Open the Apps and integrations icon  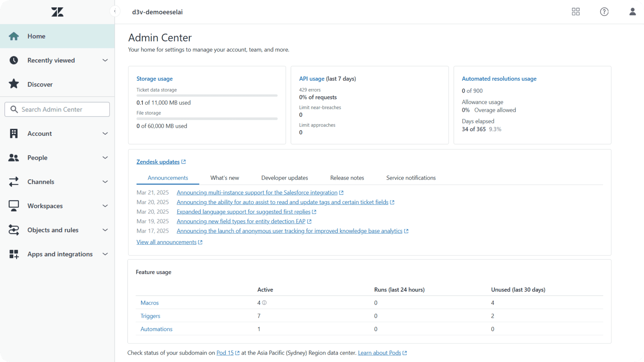point(14,254)
